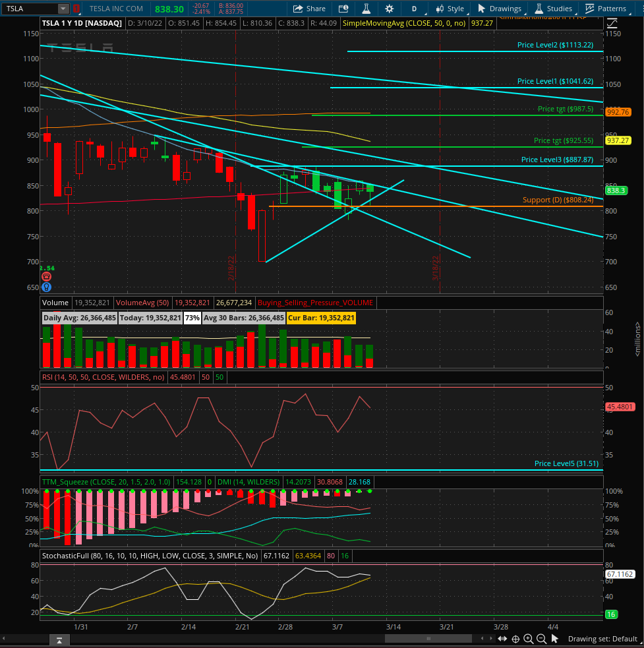Click the bottom scrollbar left arrow
Screen dimensions: 644x648
coord(4,639)
